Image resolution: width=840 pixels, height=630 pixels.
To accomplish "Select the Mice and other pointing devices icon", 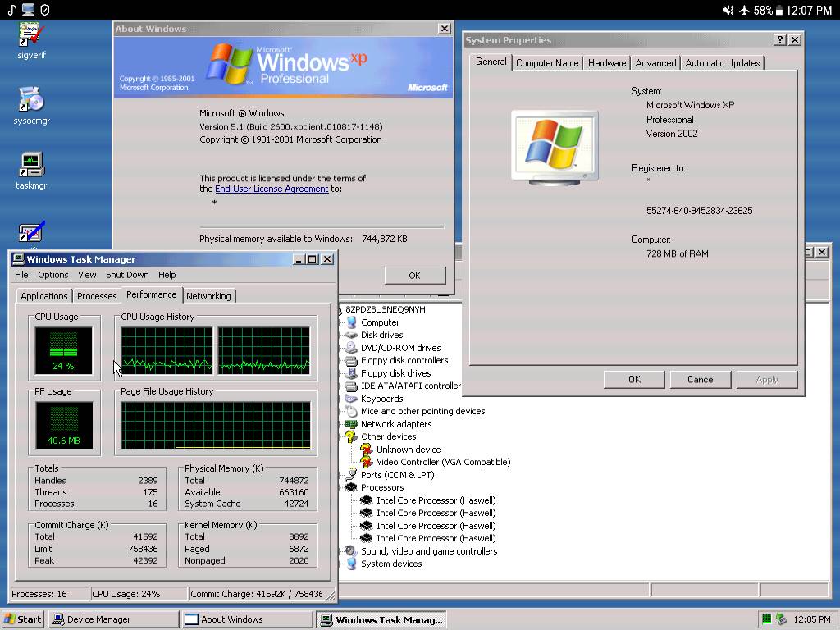I will point(351,412).
